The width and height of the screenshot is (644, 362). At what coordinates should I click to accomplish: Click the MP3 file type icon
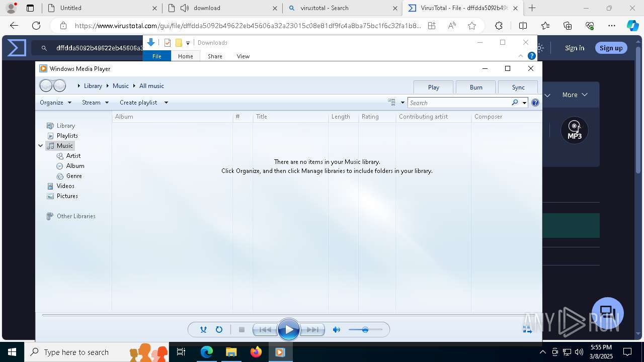coord(575,130)
